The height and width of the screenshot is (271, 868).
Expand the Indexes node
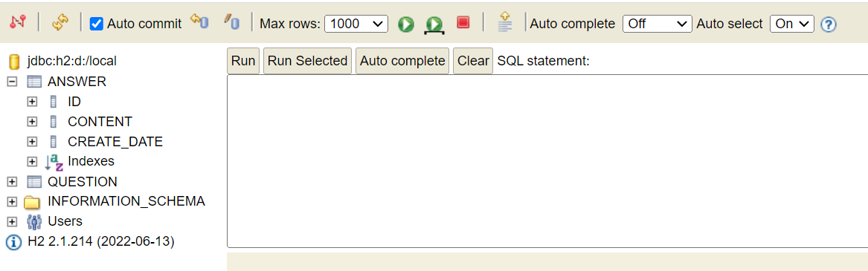pyautogui.click(x=32, y=162)
